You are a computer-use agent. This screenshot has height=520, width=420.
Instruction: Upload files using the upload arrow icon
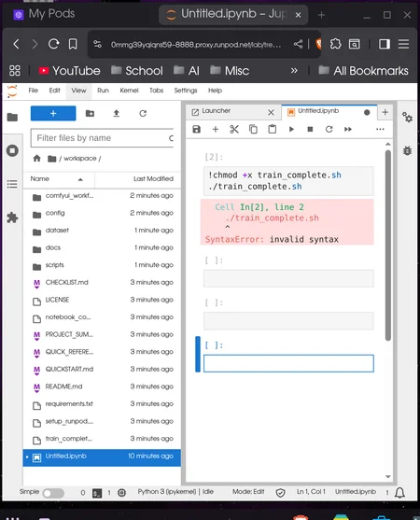click(116, 113)
